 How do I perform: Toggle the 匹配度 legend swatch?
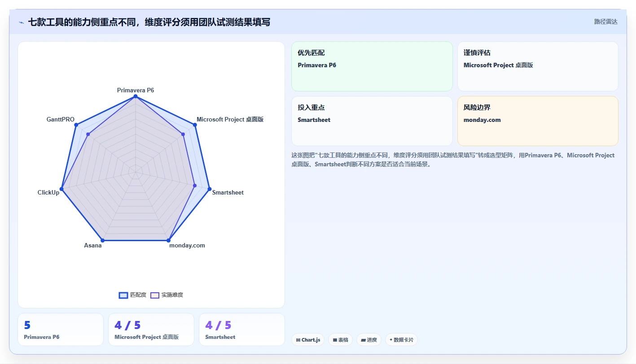click(123, 295)
